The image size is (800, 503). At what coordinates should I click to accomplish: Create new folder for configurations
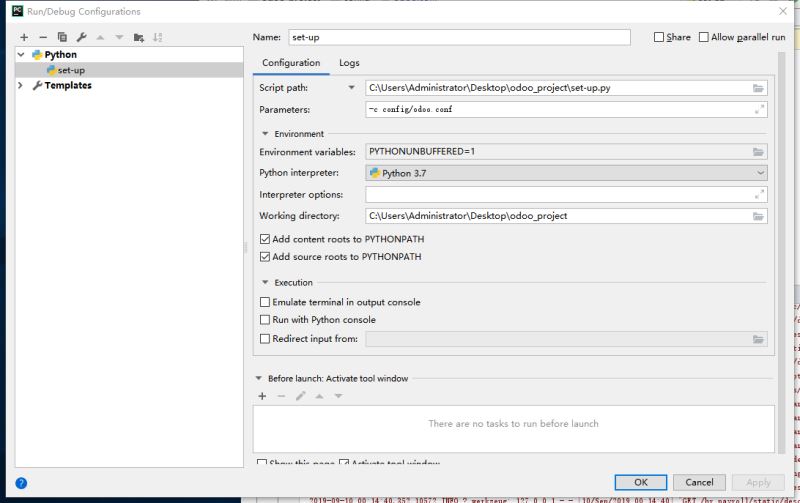point(138,37)
